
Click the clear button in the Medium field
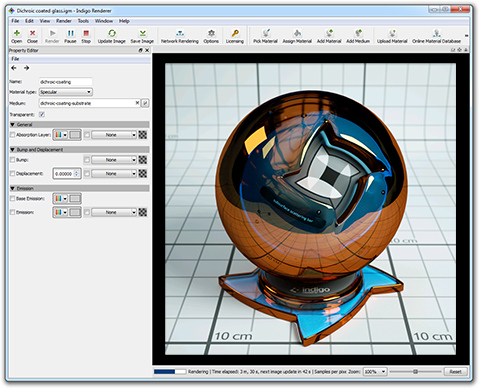[137, 103]
